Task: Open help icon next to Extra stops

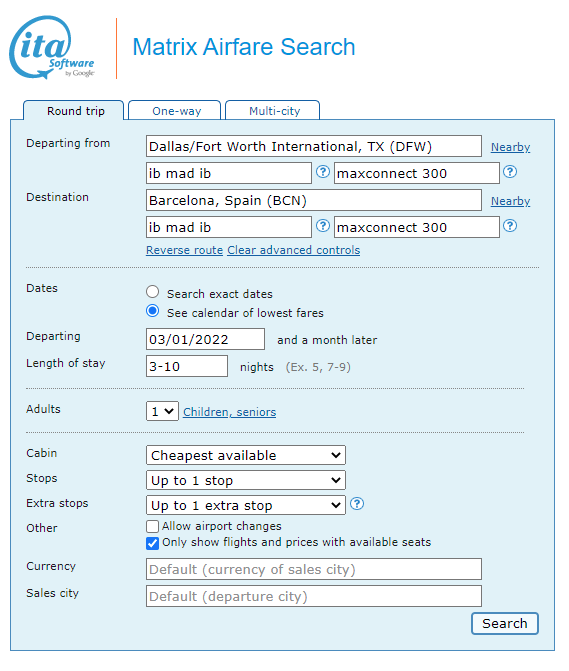Action: click(x=357, y=504)
